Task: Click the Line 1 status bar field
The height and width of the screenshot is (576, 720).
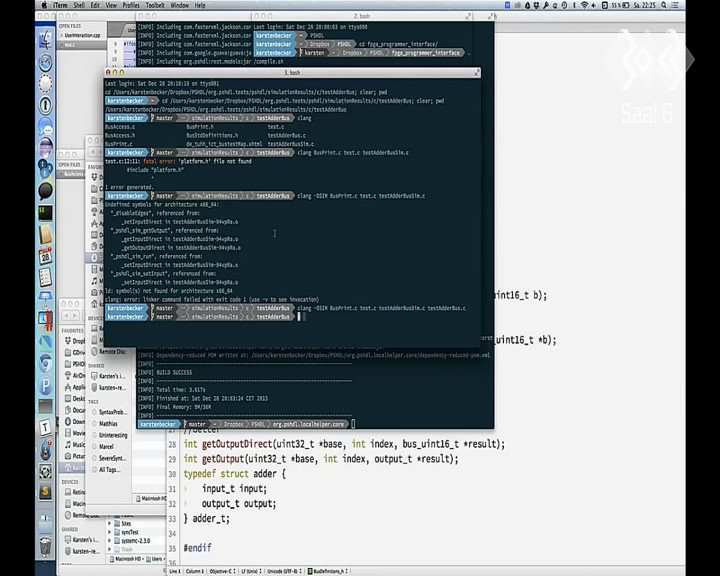Action: (x=174, y=571)
